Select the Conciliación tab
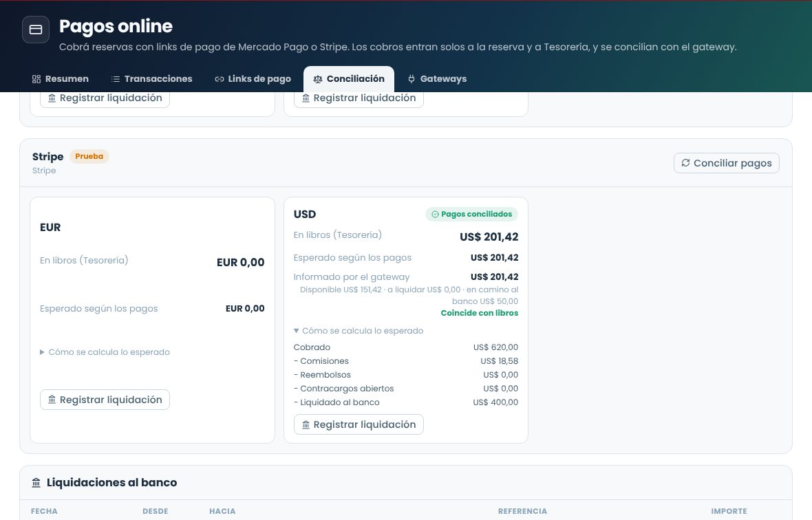This screenshot has height=520, width=812. click(x=348, y=78)
